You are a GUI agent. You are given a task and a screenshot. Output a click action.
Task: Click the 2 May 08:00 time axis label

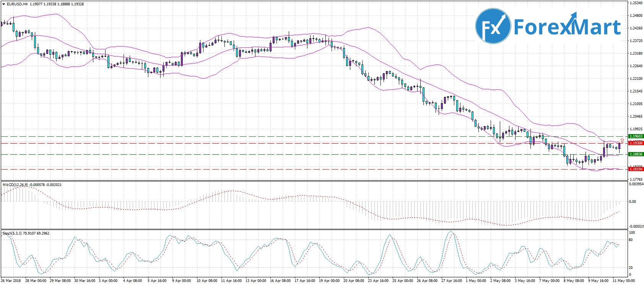pos(500,281)
